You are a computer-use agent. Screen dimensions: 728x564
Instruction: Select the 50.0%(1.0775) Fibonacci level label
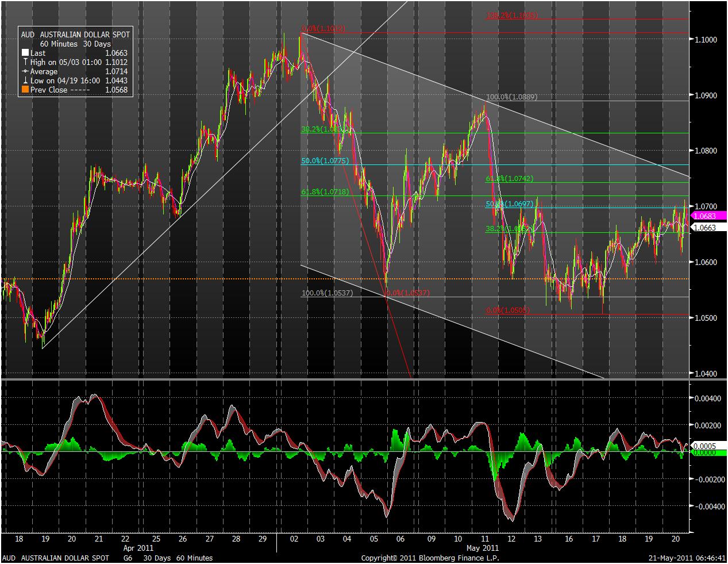click(325, 161)
